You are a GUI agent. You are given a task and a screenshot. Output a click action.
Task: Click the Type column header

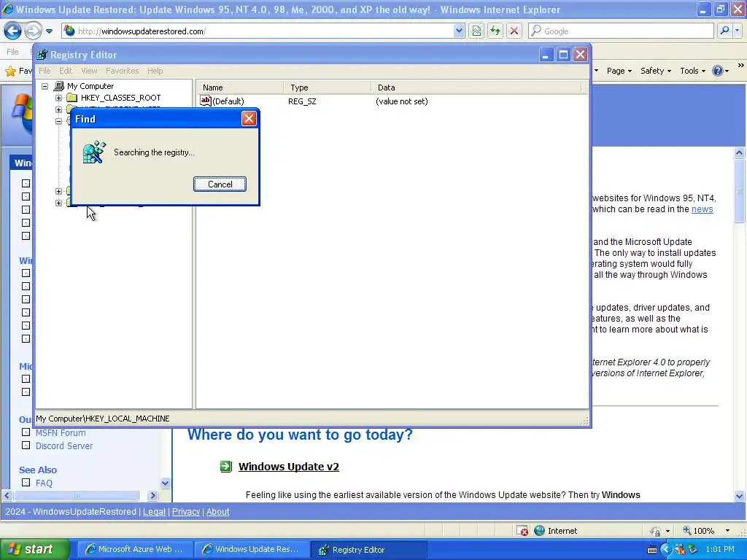[x=328, y=87]
